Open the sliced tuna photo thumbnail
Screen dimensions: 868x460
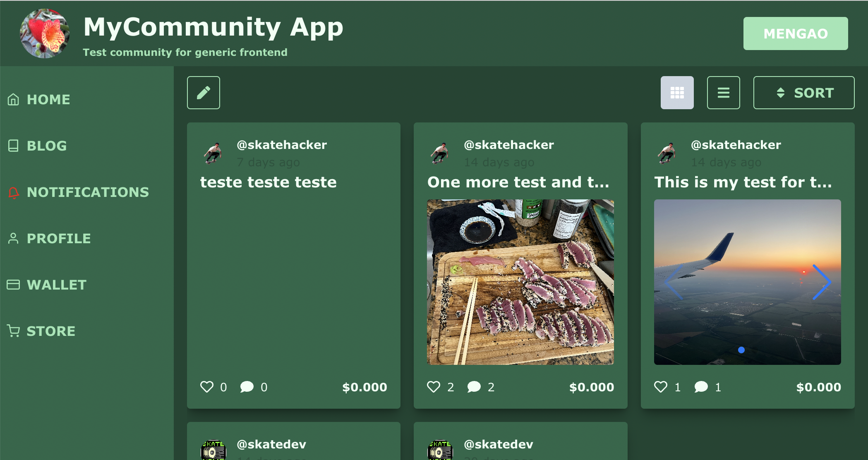click(520, 282)
